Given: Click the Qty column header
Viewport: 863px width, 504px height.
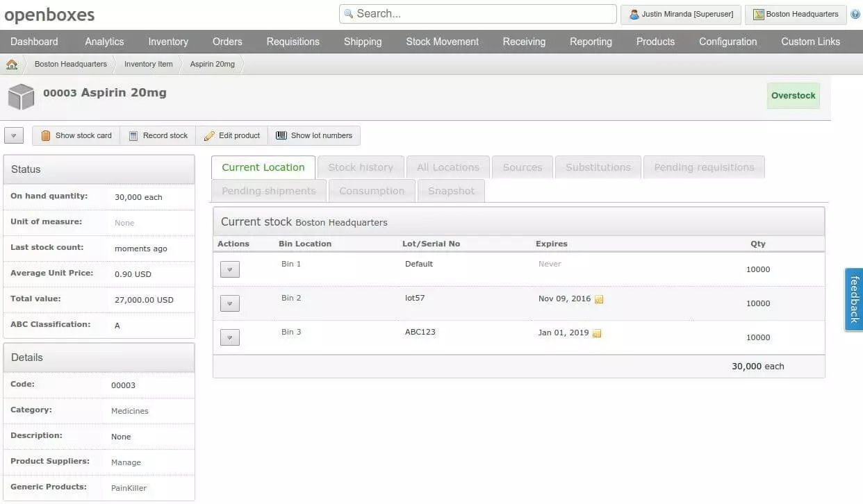Looking at the screenshot, I should click(x=758, y=244).
